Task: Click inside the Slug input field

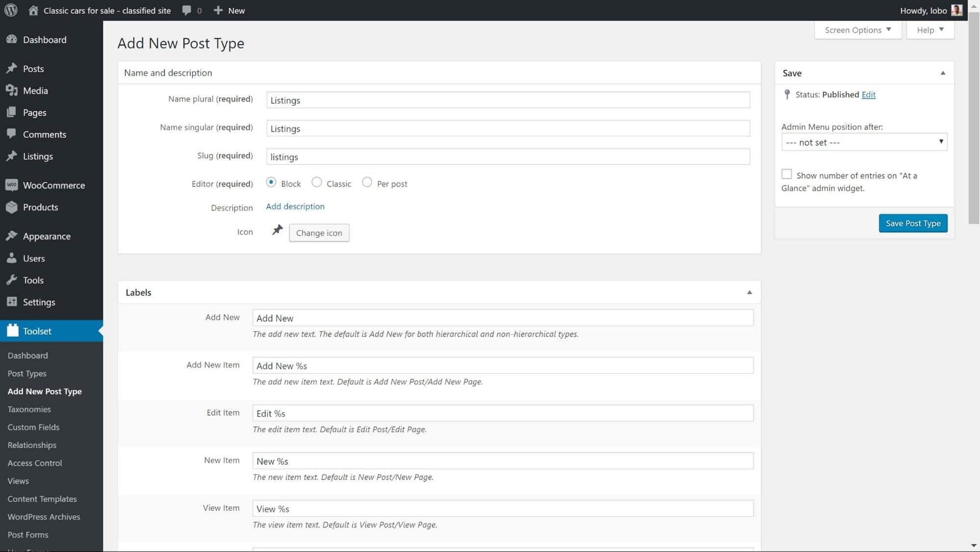Action: click(507, 157)
